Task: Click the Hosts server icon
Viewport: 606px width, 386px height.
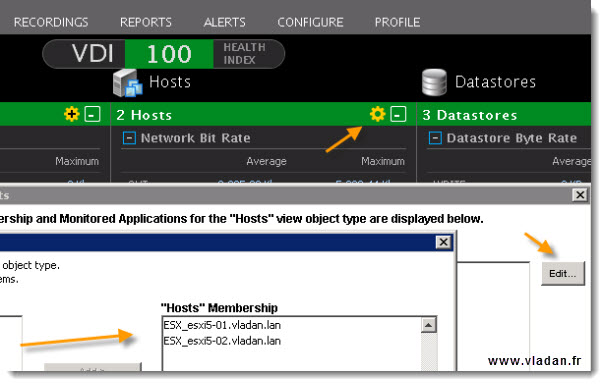Action: tap(127, 83)
